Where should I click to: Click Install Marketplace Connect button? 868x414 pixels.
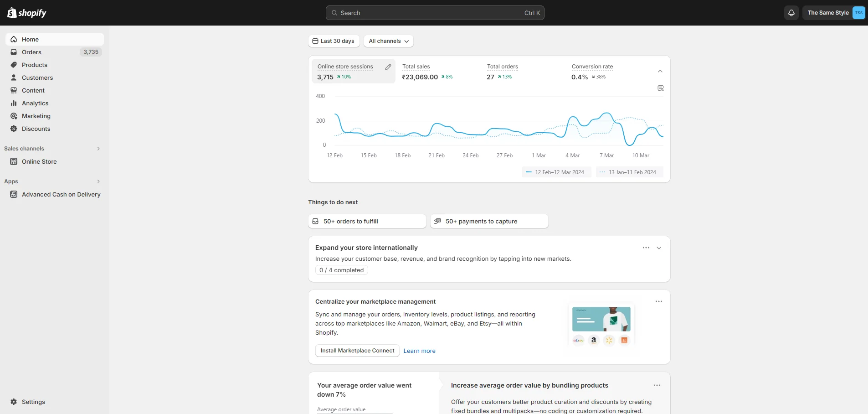357,351
